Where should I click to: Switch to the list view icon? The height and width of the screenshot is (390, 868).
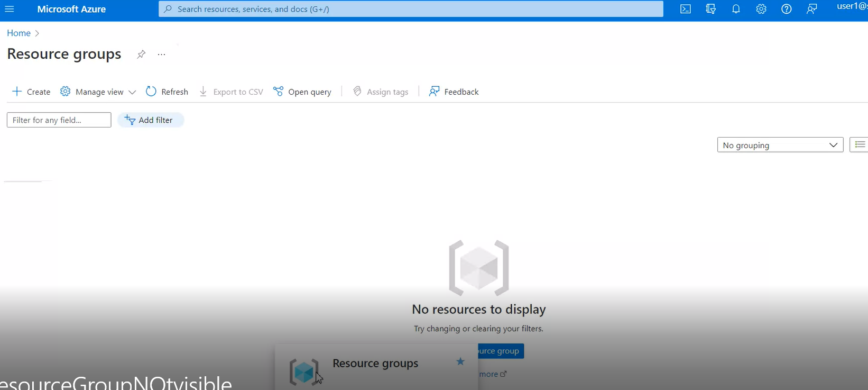pyautogui.click(x=860, y=144)
